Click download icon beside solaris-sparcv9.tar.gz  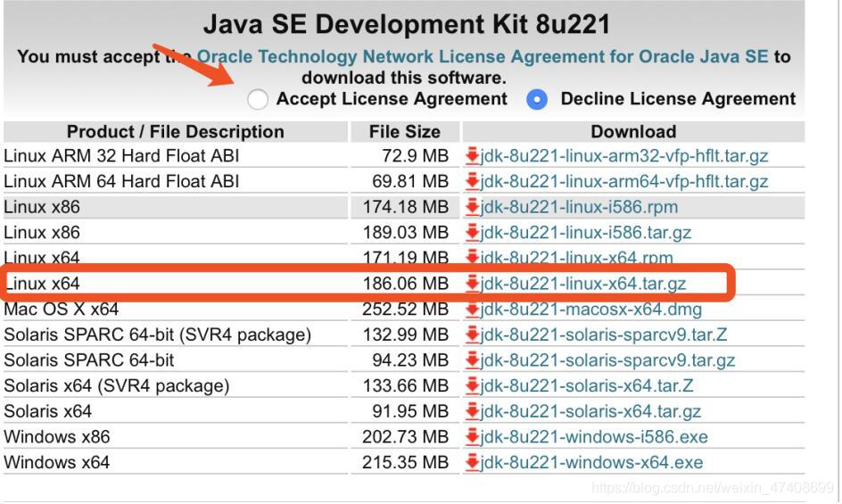point(472,360)
